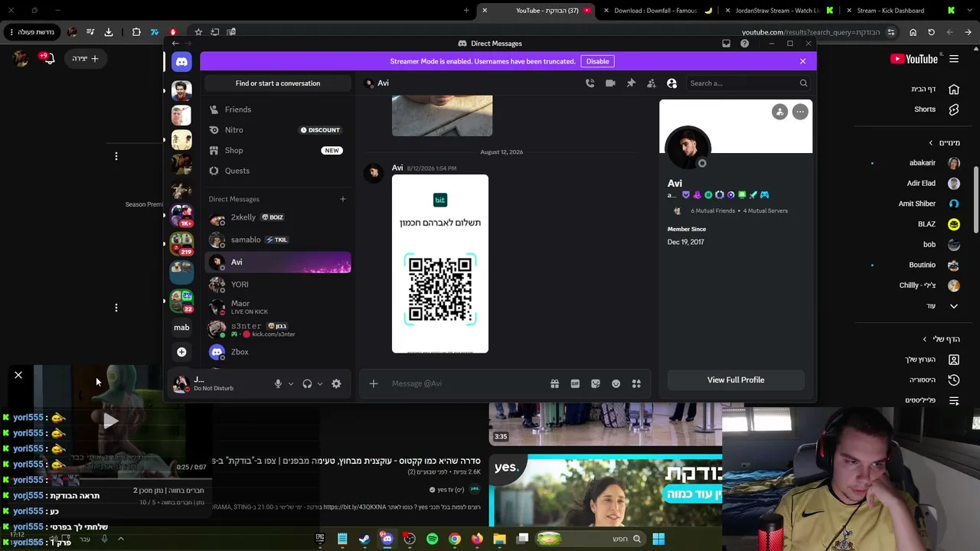Open Find or start a conversation
The image size is (980, 551).
click(x=278, y=83)
